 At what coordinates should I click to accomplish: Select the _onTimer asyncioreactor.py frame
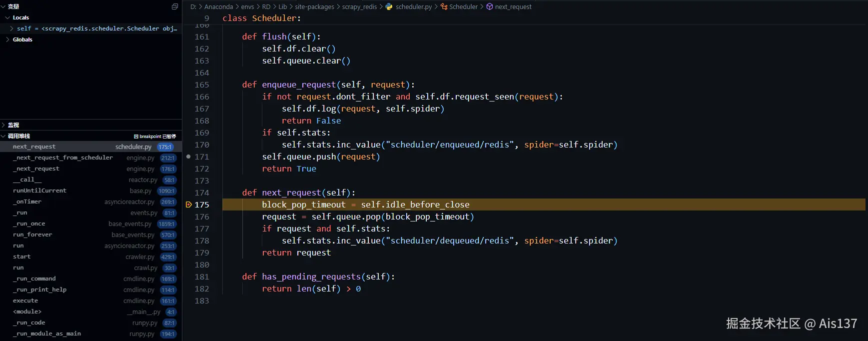point(91,201)
